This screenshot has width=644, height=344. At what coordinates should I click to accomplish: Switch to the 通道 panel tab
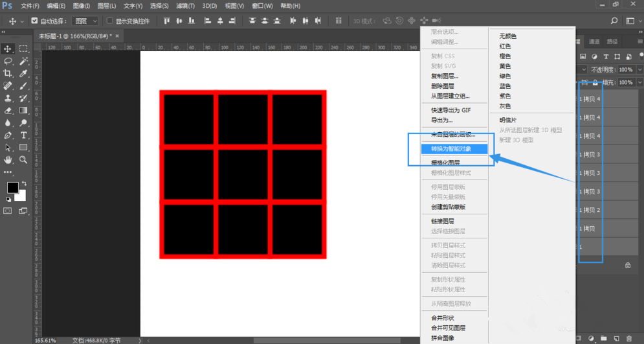pos(594,41)
